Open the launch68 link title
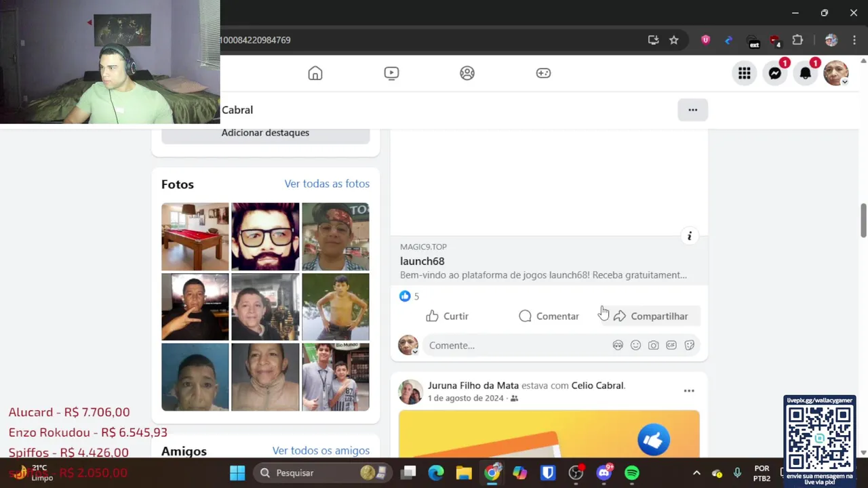This screenshot has width=868, height=488. [x=422, y=261]
